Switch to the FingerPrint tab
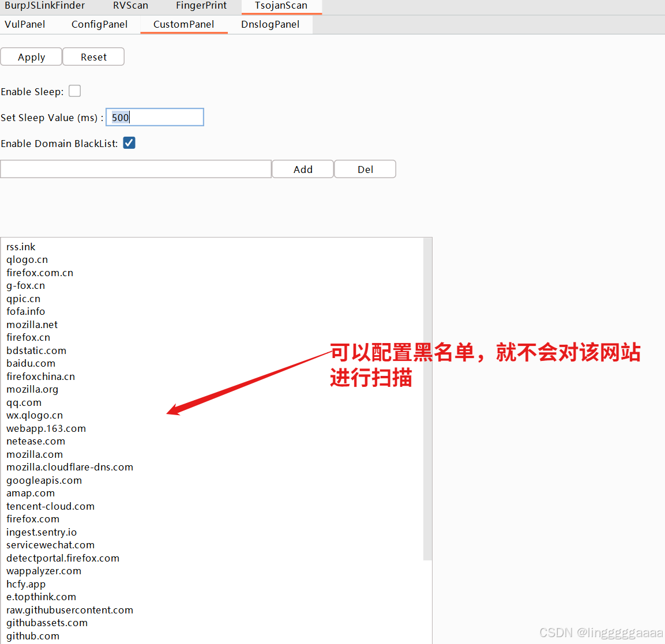This screenshot has width=665, height=644. 201,6
